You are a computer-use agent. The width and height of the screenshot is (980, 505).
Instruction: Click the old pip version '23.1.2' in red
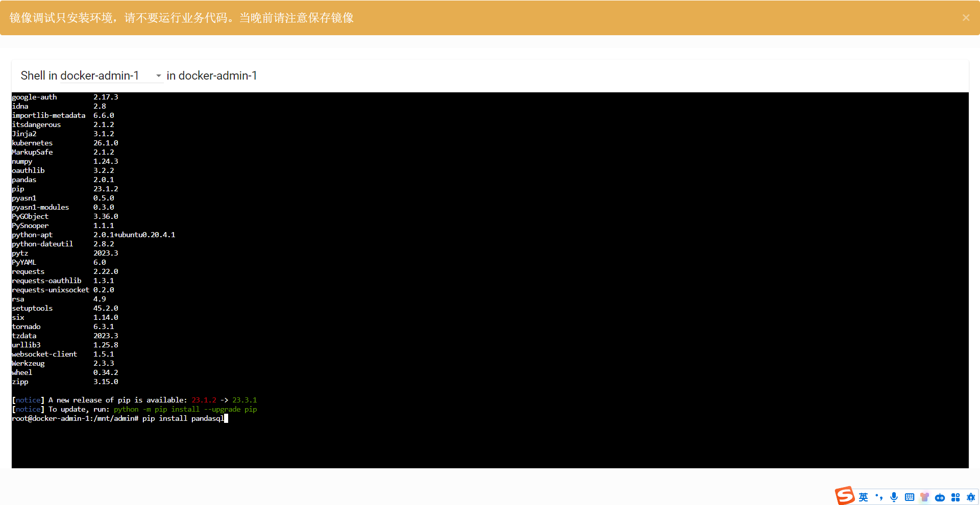pyautogui.click(x=204, y=400)
